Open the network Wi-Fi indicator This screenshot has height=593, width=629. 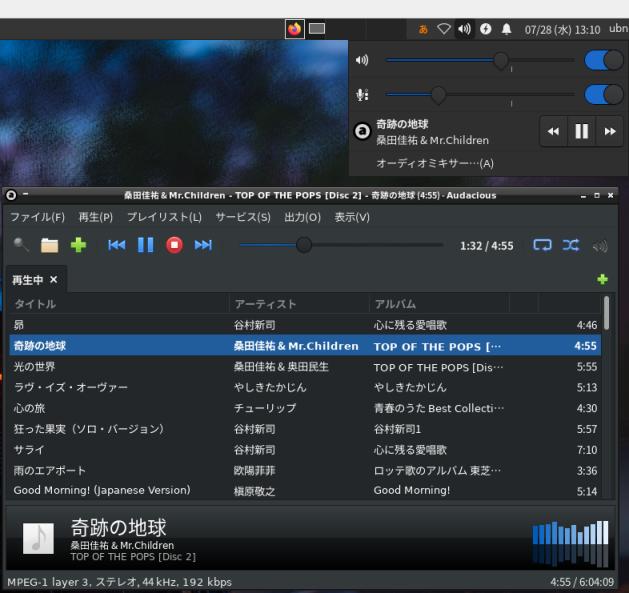point(444,29)
